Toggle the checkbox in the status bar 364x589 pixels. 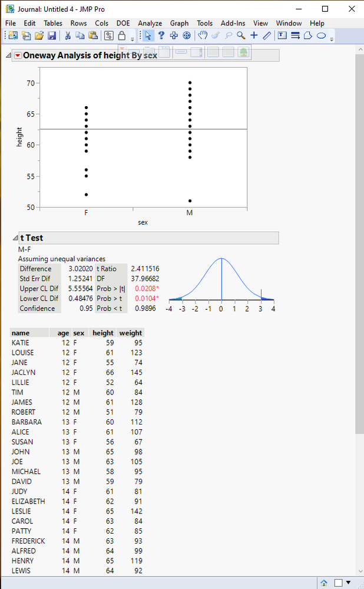tap(339, 583)
